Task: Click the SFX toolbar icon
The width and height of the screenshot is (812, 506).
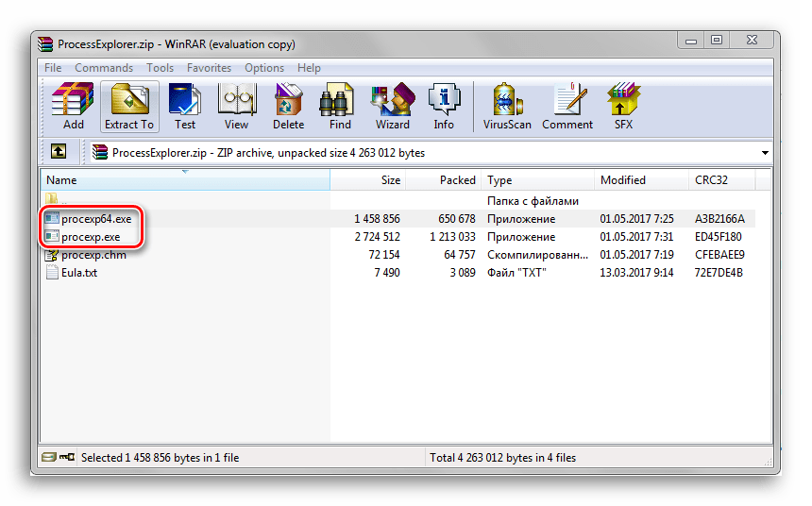Action: [623, 106]
